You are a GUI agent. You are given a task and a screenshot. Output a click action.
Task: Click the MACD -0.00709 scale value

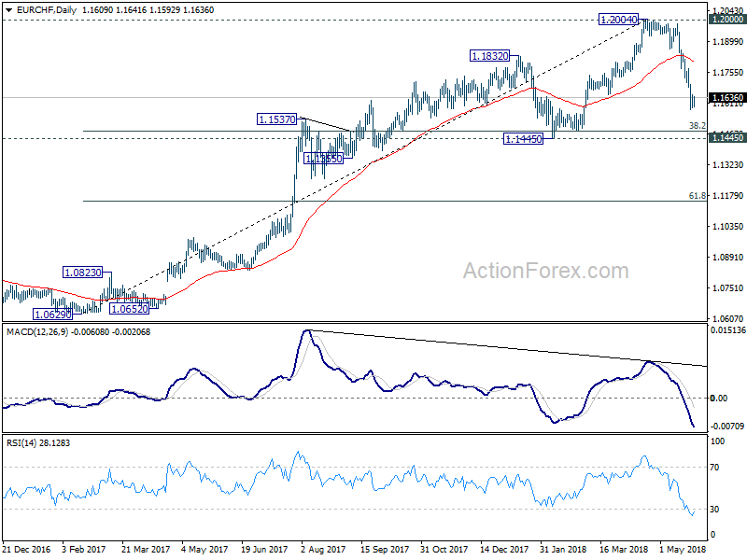coord(726,426)
